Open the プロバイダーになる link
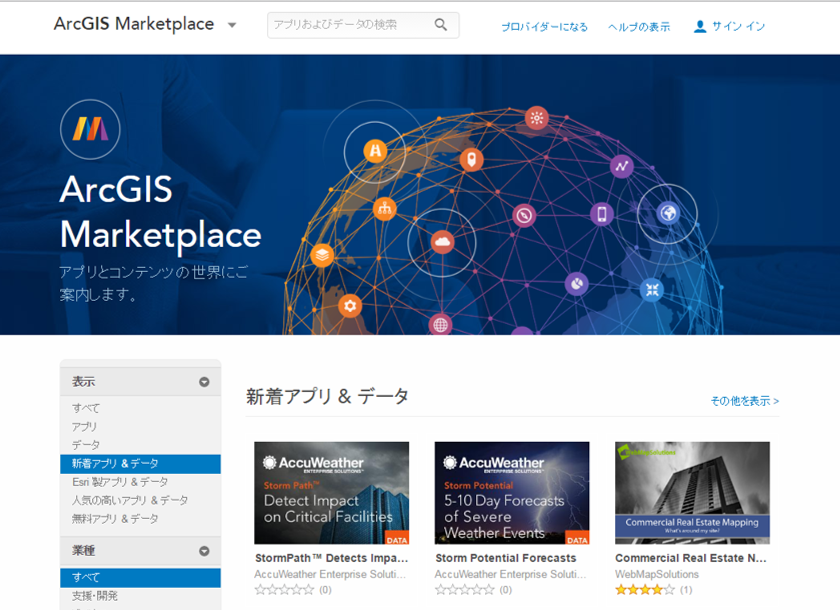Screen dimensions: 840x610 coord(544,27)
